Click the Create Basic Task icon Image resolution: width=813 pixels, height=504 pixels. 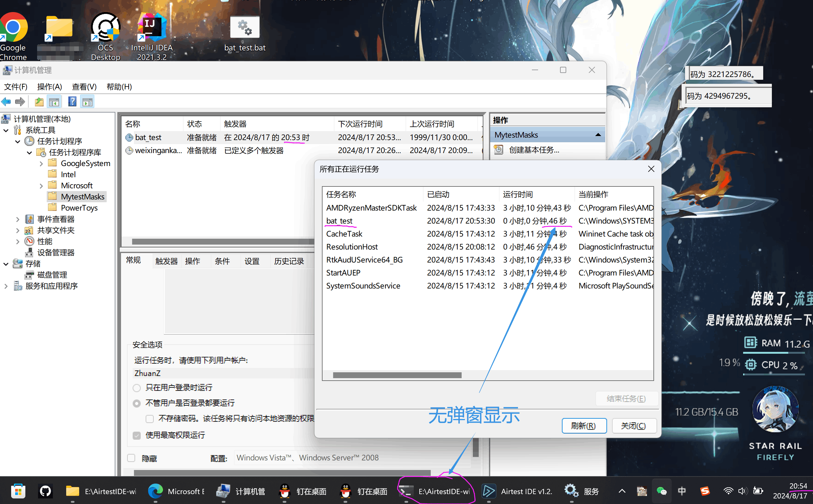coord(498,150)
